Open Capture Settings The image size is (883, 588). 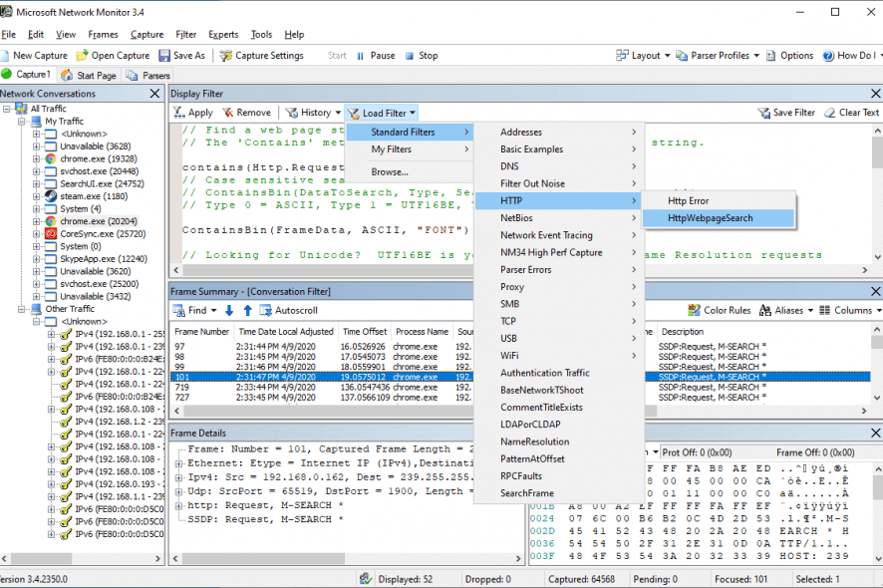tap(261, 55)
